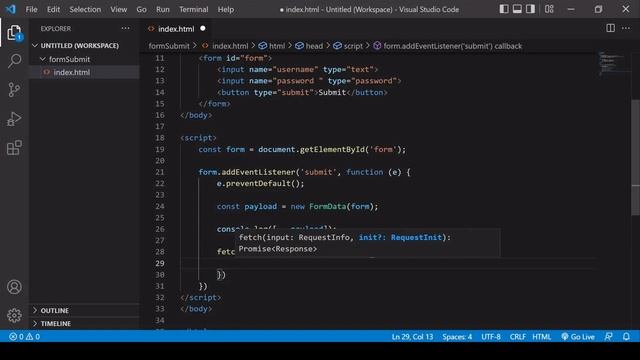Open the Accounts menu icon

point(14,287)
